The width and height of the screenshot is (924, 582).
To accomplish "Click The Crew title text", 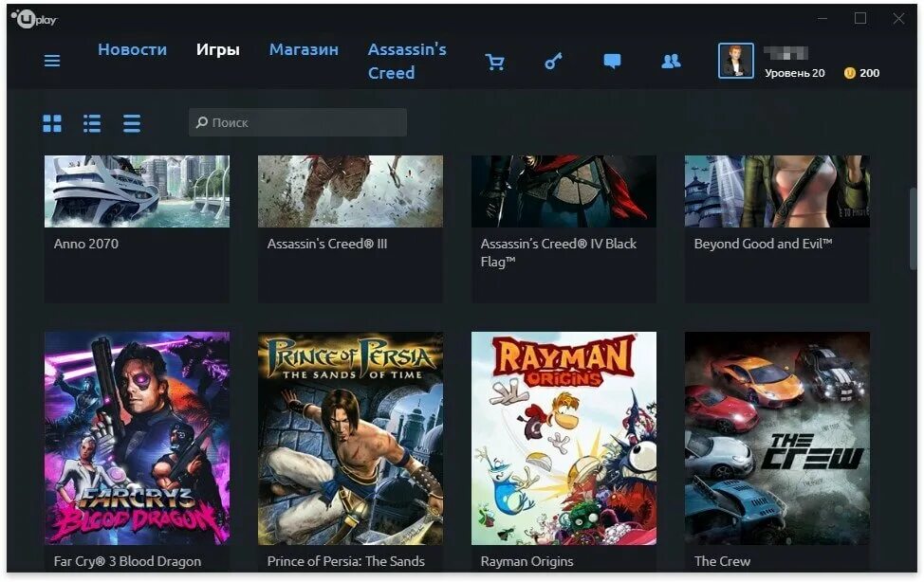I will pos(722,561).
